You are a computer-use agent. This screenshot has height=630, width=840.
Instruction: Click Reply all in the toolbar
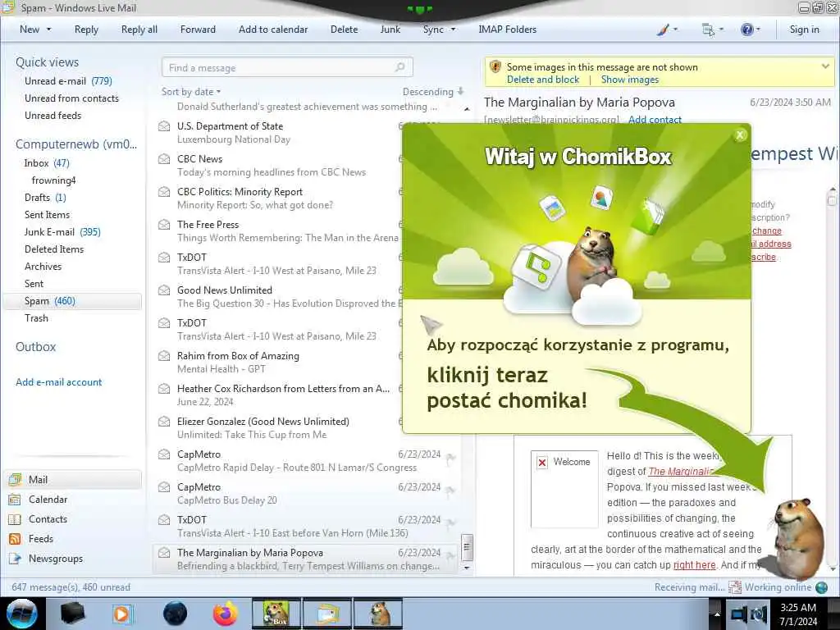click(139, 30)
